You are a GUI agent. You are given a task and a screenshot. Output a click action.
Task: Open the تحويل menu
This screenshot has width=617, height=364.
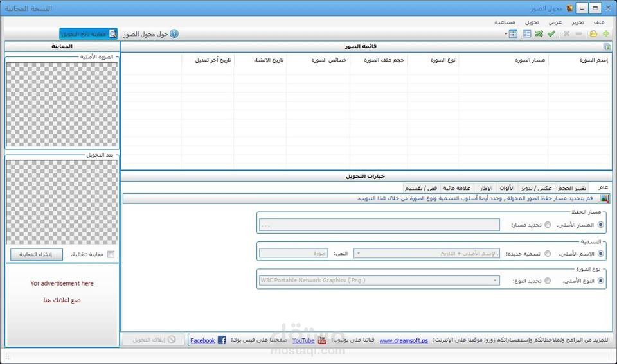pyautogui.click(x=532, y=22)
